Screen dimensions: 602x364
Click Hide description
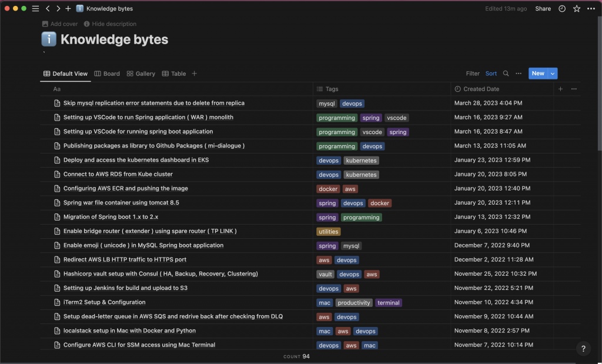coord(110,24)
